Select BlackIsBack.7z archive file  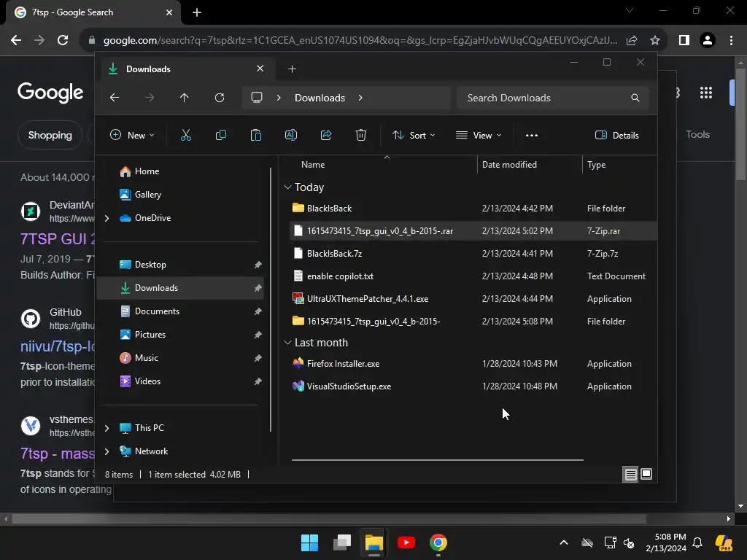(473, 254)
